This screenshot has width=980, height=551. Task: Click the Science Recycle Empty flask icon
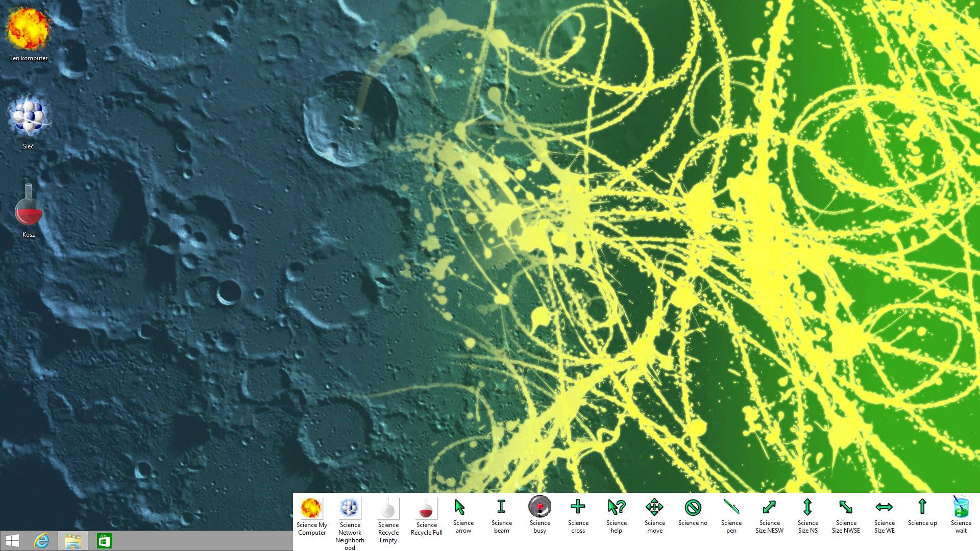click(388, 508)
